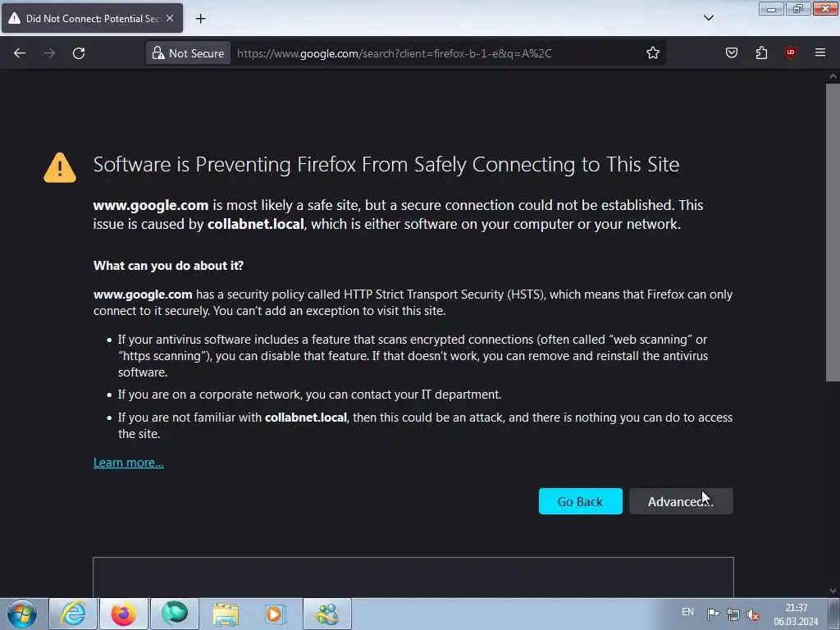Open Windows Explorer folder in taskbar
The width and height of the screenshot is (840, 630).
[x=226, y=614]
